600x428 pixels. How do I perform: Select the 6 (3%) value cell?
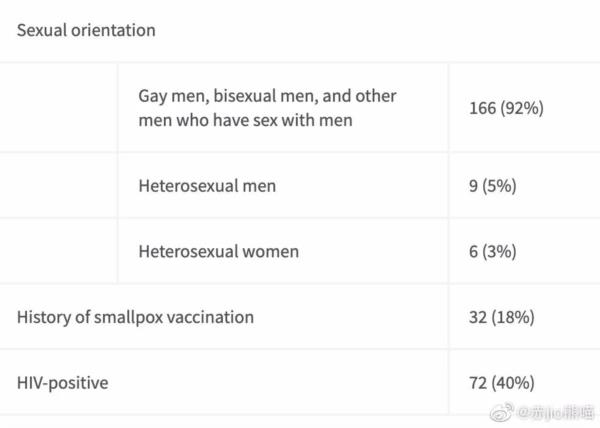(492, 251)
